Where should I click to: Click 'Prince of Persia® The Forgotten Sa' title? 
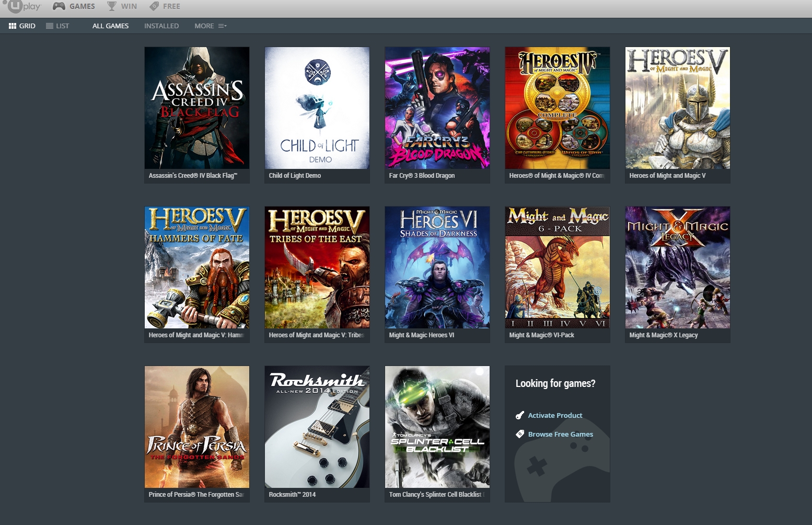pos(196,495)
